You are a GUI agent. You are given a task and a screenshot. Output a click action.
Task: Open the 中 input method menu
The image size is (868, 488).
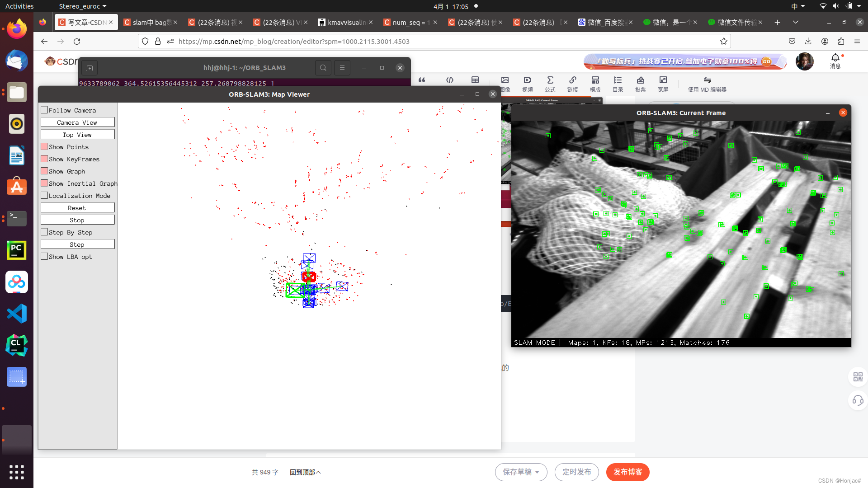(x=798, y=6)
